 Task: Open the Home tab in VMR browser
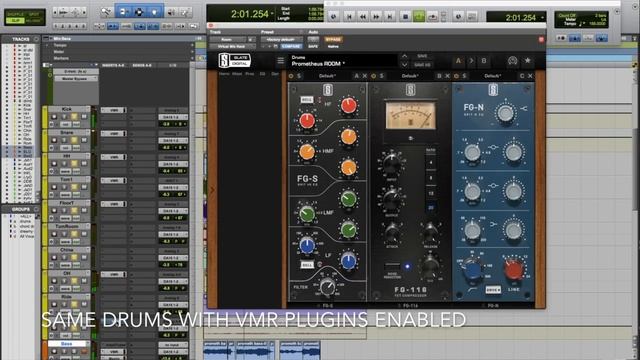pos(224,74)
